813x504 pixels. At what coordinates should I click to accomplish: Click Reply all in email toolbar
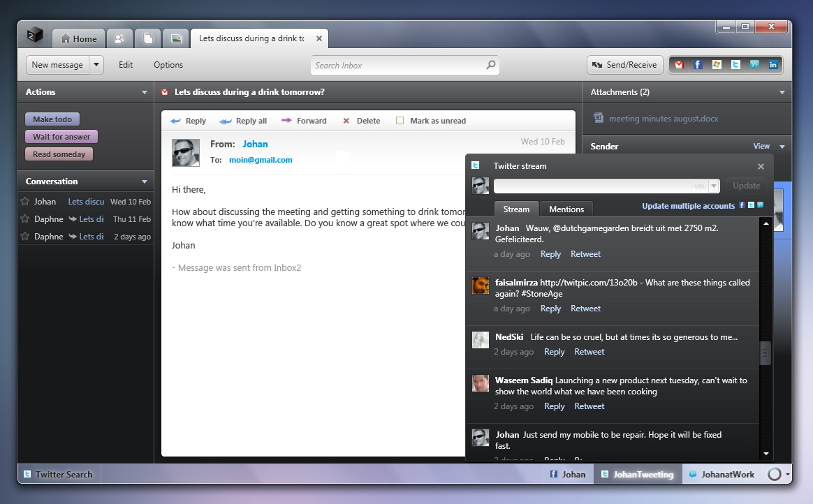point(243,121)
